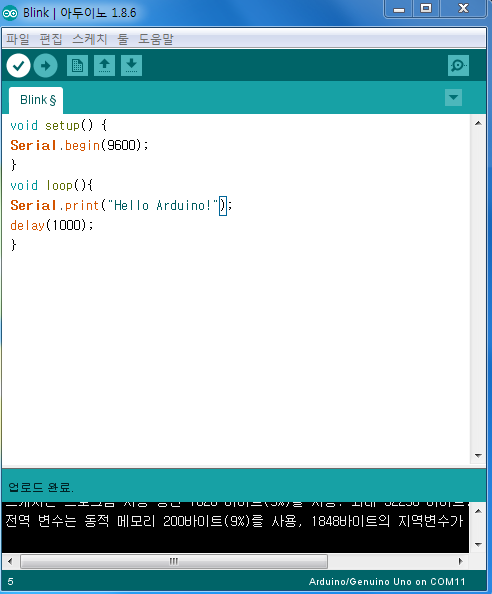Click the editor scrollbar up arrow
The image size is (492, 594).
478,123
